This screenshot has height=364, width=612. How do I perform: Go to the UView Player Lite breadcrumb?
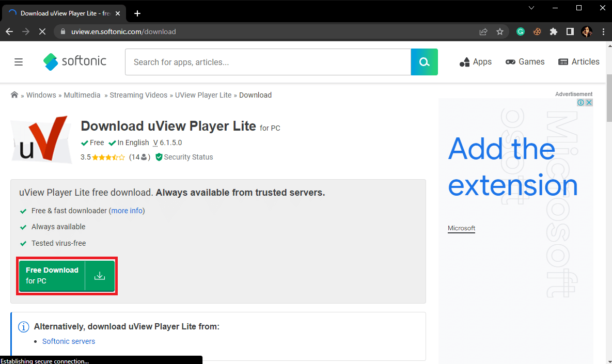[203, 95]
